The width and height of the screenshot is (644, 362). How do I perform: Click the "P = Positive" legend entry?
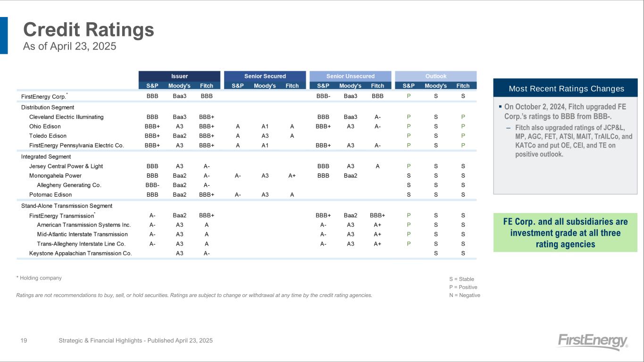[463, 287]
